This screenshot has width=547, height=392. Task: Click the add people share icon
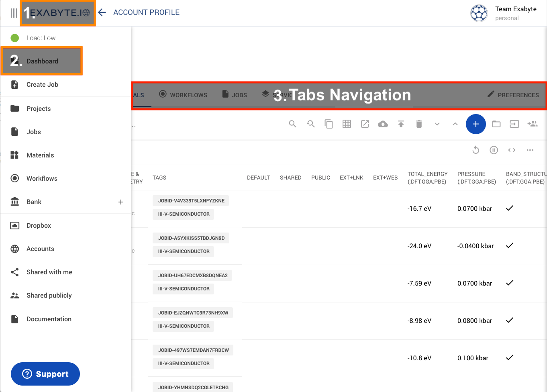(x=532, y=124)
